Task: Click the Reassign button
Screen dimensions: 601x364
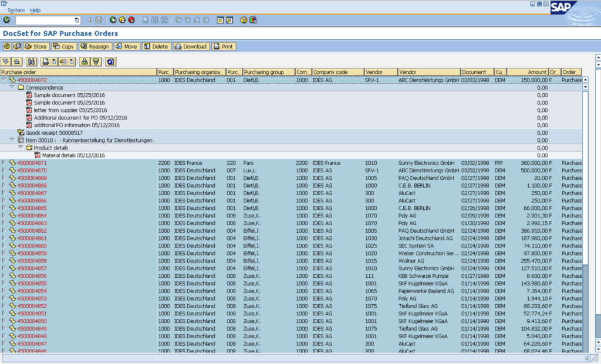Action: click(x=96, y=46)
